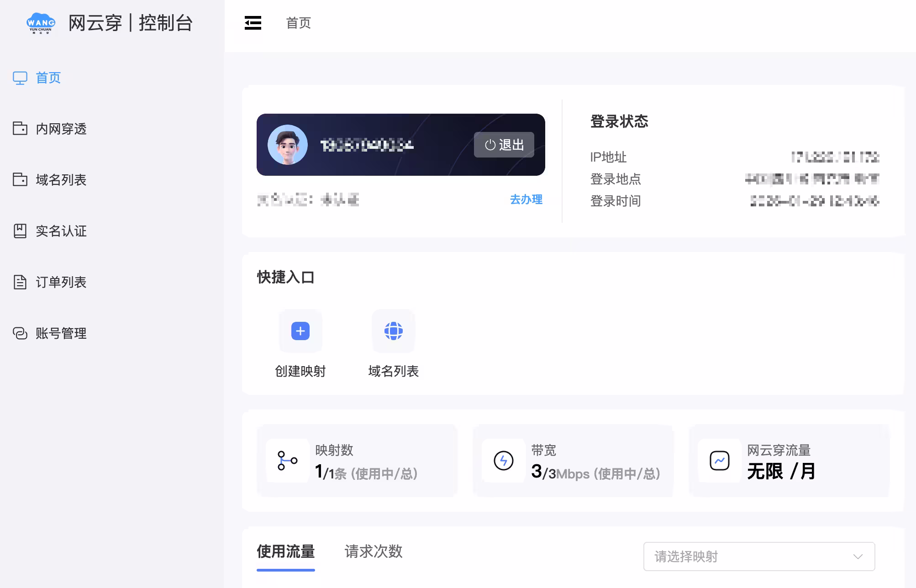Click the 去办理 link
The width and height of the screenshot is (916, 588).
point(526,199)
